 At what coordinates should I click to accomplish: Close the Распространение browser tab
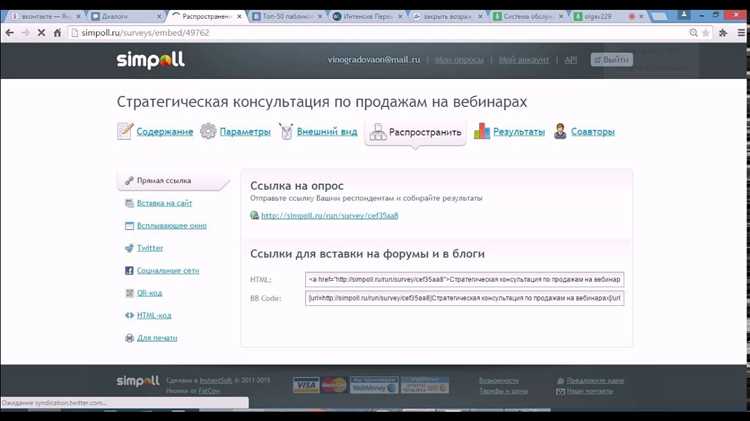pos(239,16)
